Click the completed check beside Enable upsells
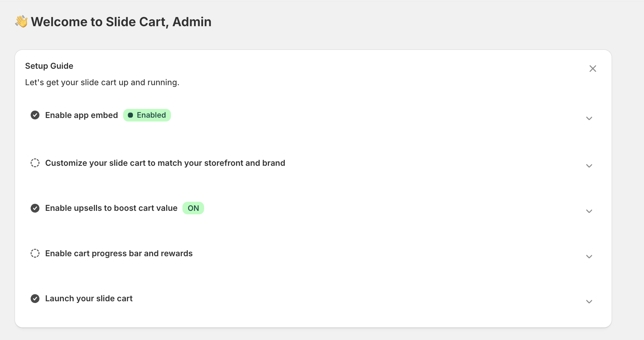 click(x=35, y=208)
